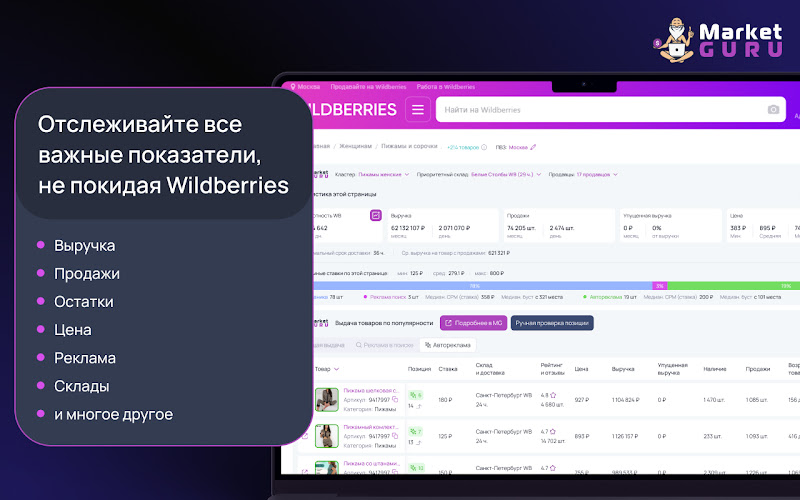
Task: Click the green position badge showing 6
Action: click(x=415, y=395)
